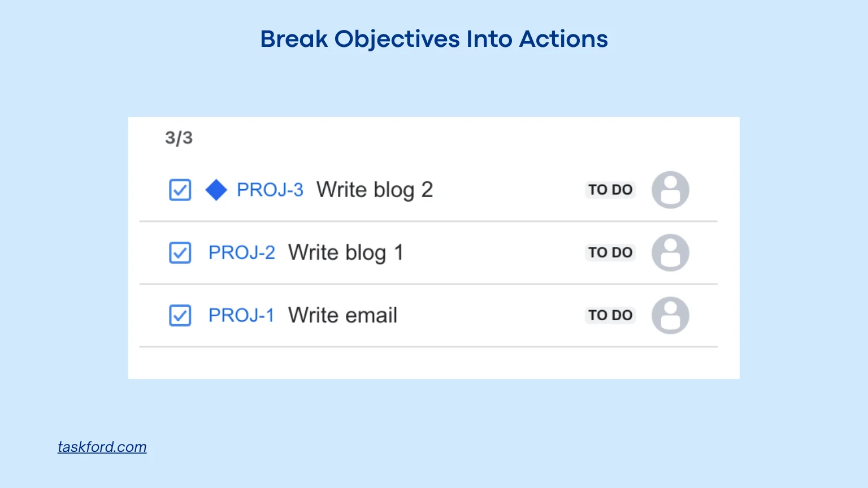Select the Write blog 2 title
This screenshot has height=488, width=868.
pos(374,190)
